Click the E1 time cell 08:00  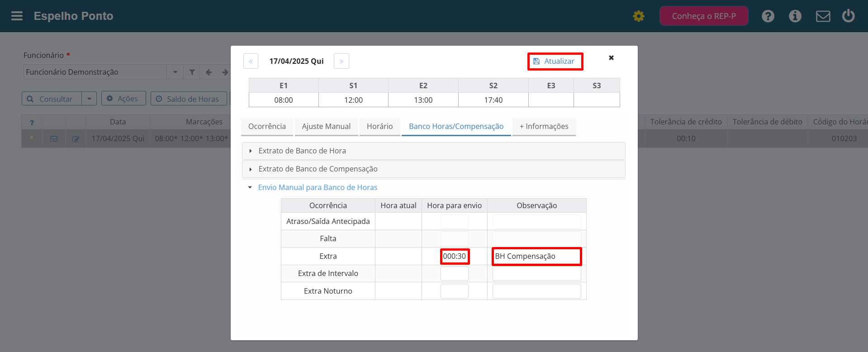(x=284, y=100)
